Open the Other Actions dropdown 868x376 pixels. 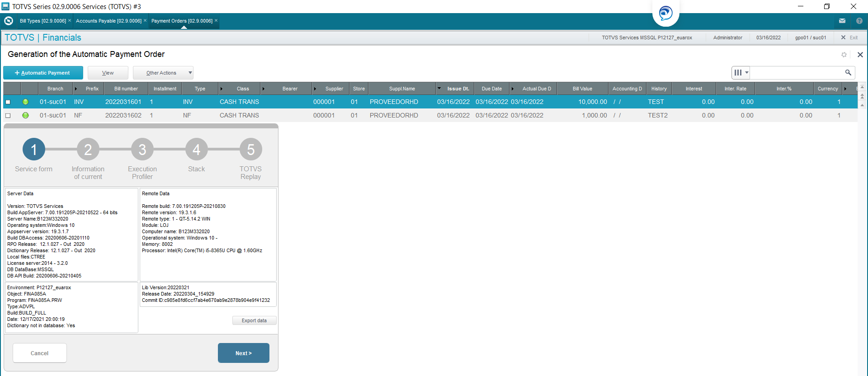(163, 73)
